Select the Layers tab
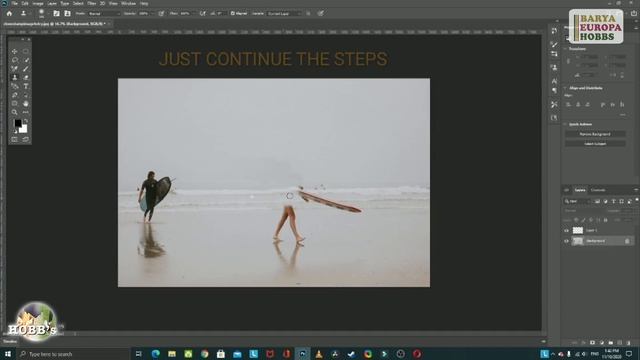640x360 pixels. (580, 190)
